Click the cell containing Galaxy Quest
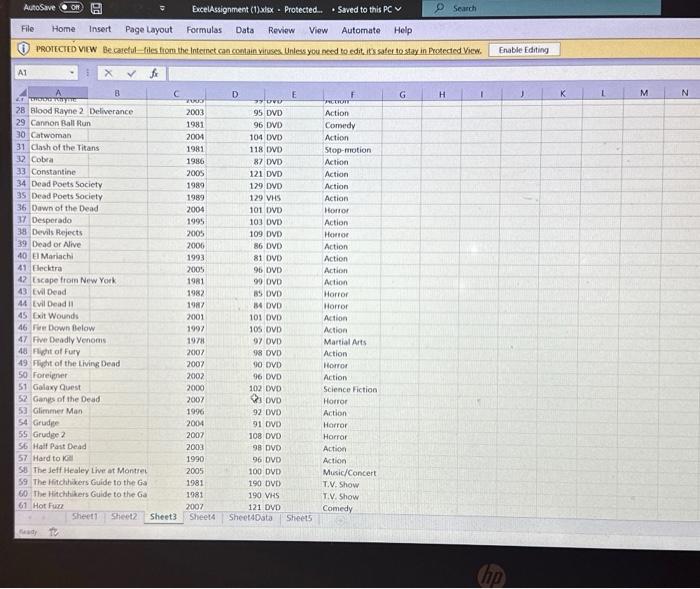Image resolution: width=700 pixels, height=589 pixels. (x=60, y=387)
